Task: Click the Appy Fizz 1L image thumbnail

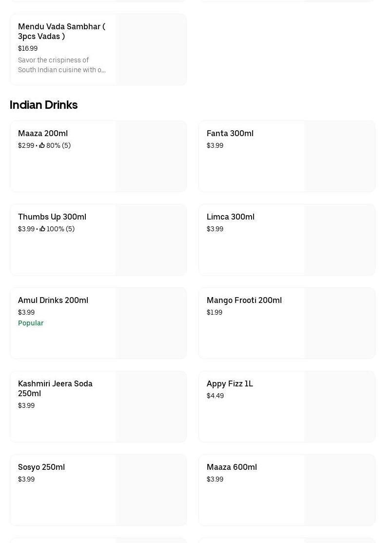Action: click(339, 406)
